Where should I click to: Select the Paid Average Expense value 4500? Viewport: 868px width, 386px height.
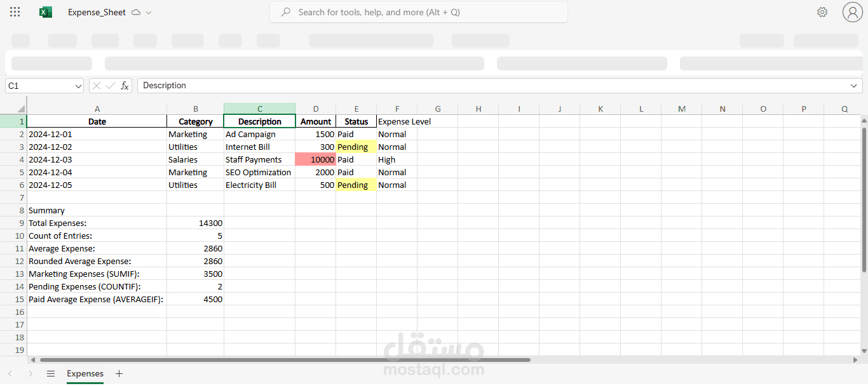coord(195,299)
